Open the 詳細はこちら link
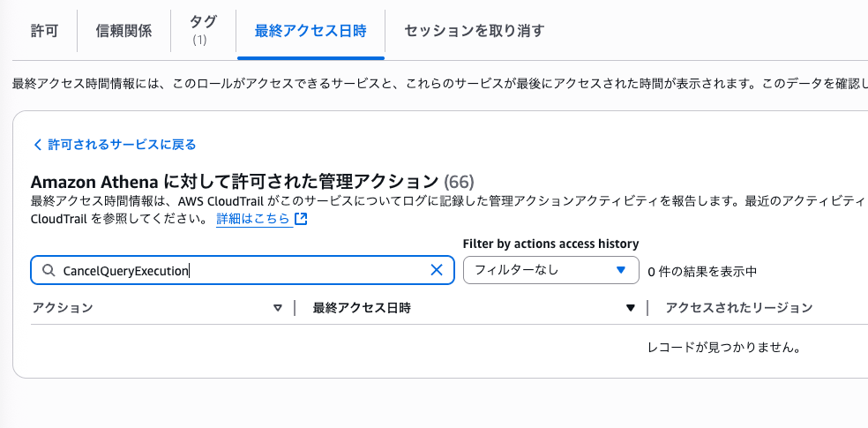Screen dimensions: 868x428 coord(253,219)
